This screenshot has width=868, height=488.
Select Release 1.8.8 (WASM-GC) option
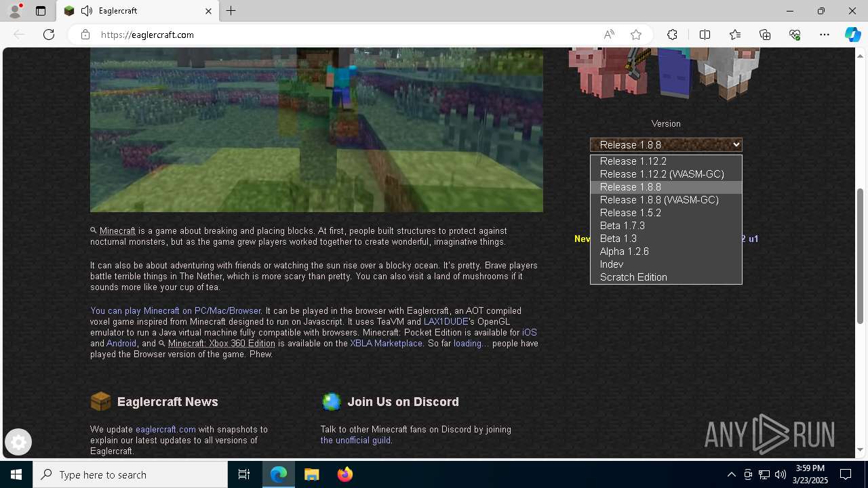coord(666,200)
